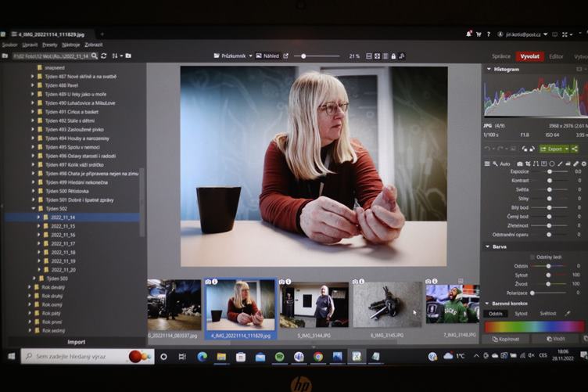Open the folder icon after sort button
Viewport: 588px width, 392px height.
(x=128, y=56)
